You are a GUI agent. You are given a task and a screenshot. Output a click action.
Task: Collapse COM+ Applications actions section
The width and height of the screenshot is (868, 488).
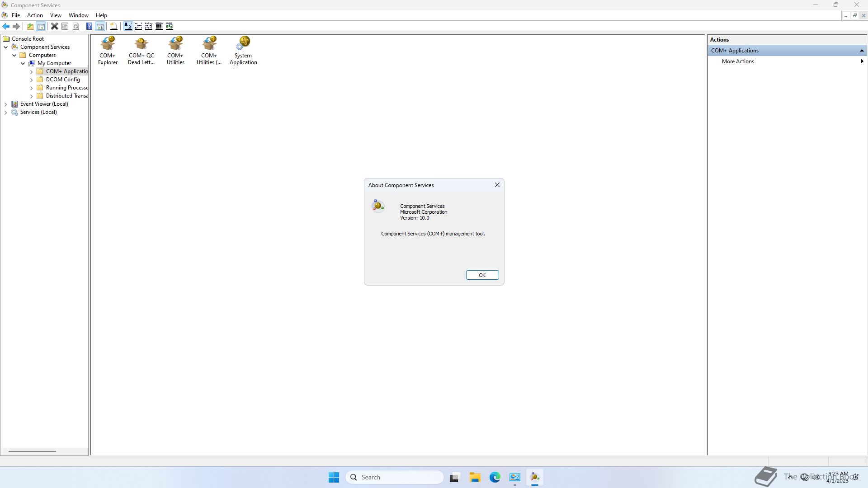pyautogui.click(x=862, y=51)
